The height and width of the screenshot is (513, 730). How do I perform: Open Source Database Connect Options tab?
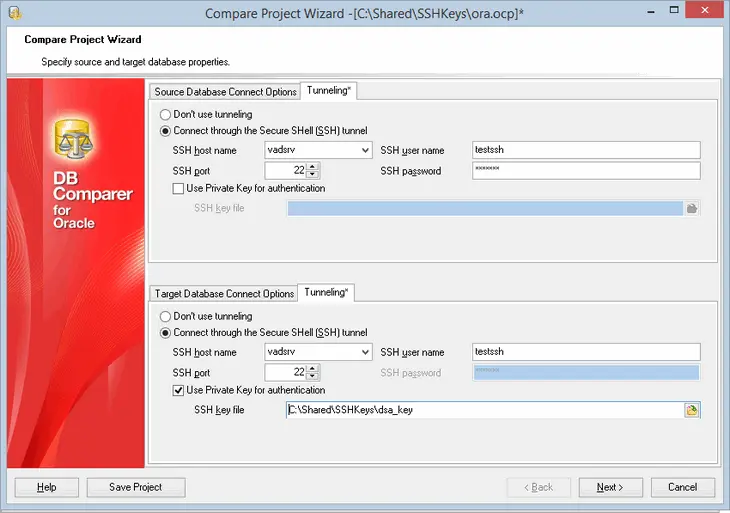coord(225,92)
